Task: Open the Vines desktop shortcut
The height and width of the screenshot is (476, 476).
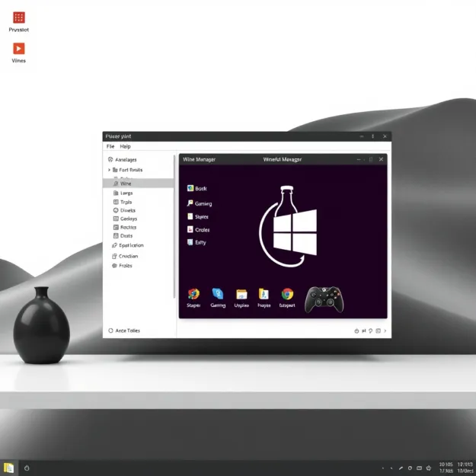Action: (x=19, y=53)
